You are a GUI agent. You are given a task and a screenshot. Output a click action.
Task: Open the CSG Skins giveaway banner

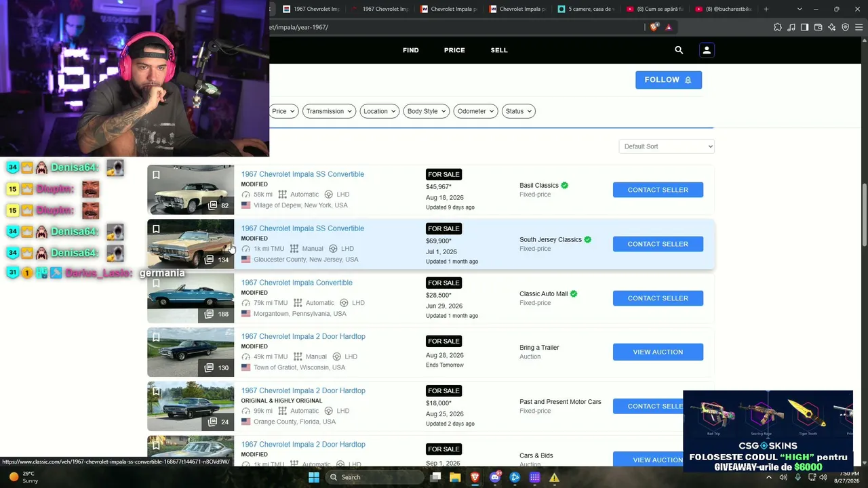(768, 431)
